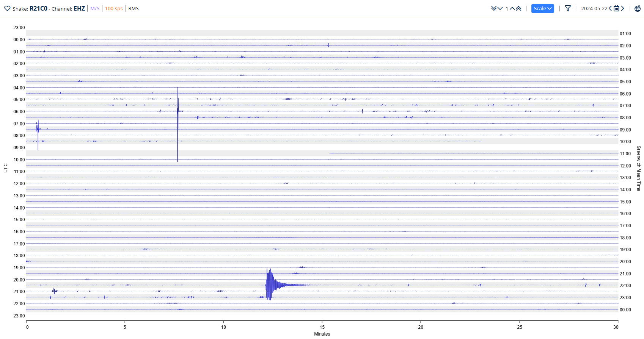
Task: Open the Scale dropdown button
Action: click(543, 8)
